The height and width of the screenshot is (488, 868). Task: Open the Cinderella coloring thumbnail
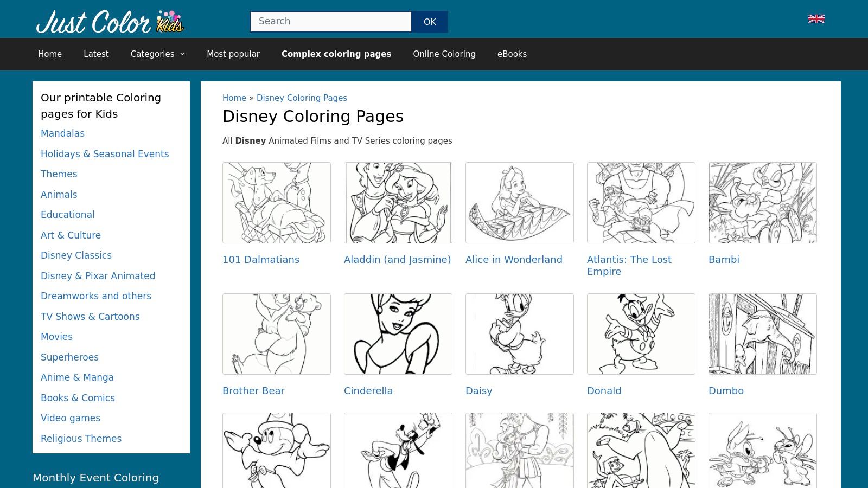(398, 333)
